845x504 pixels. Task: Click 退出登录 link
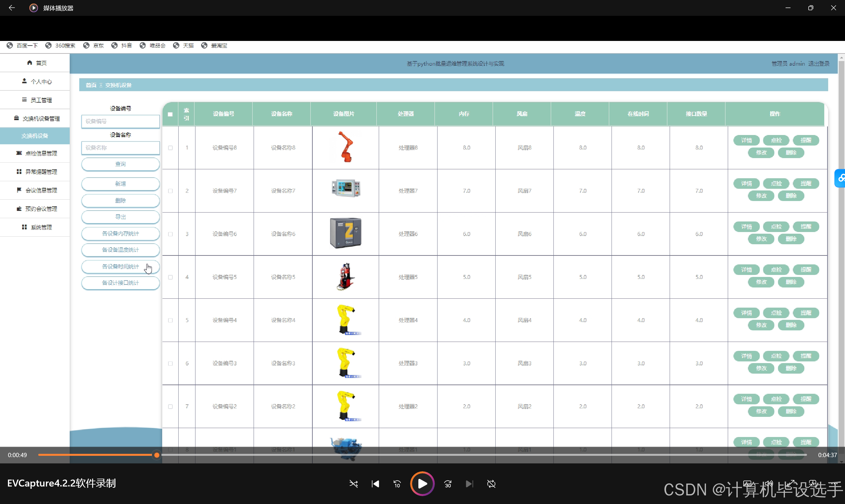click(x=819, y=63)
